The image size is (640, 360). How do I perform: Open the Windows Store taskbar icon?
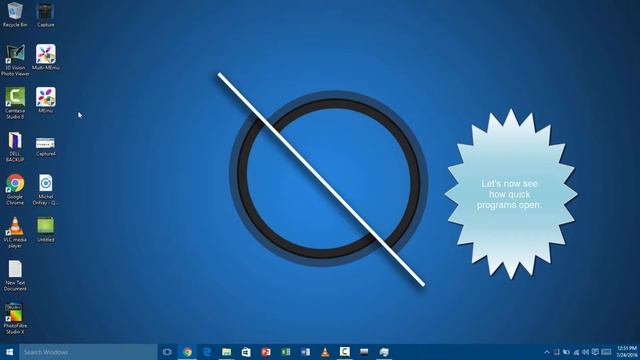246,352
